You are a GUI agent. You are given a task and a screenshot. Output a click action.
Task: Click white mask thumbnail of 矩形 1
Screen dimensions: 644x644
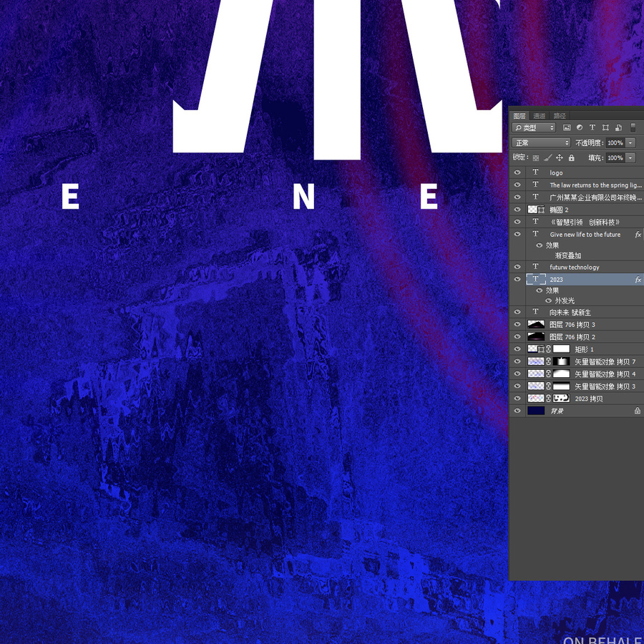click(x=561, y=348)
